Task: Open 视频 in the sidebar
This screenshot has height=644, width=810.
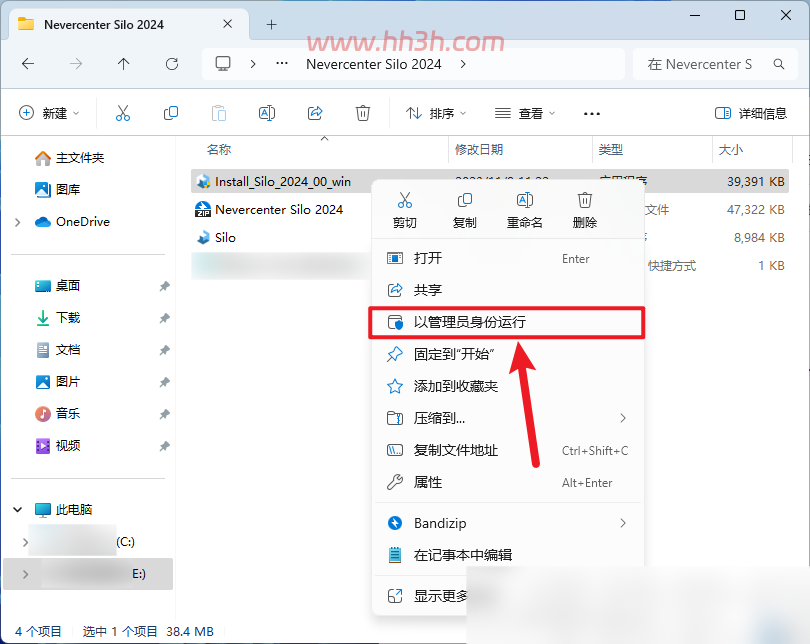Action: point(57,446)
